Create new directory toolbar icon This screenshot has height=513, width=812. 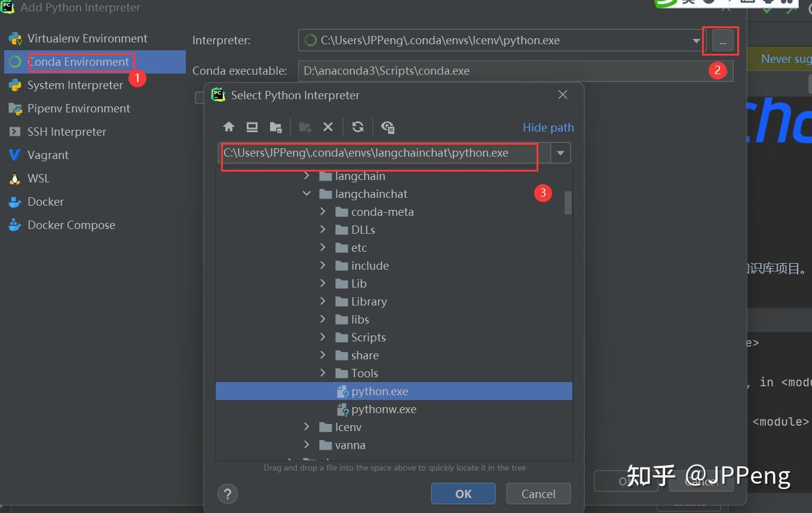[305, 127]
